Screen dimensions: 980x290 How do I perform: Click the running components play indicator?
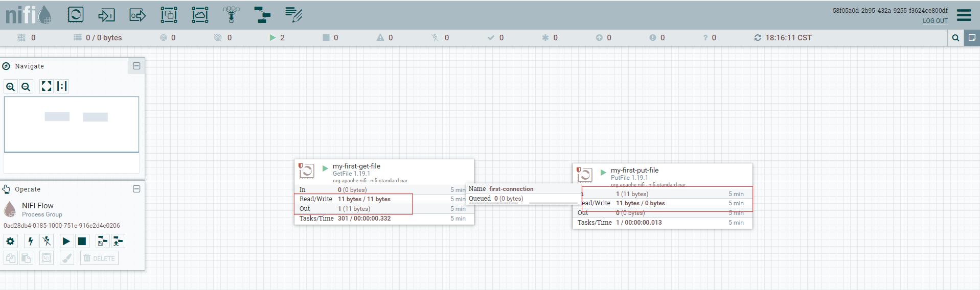(x=272, y=38)
